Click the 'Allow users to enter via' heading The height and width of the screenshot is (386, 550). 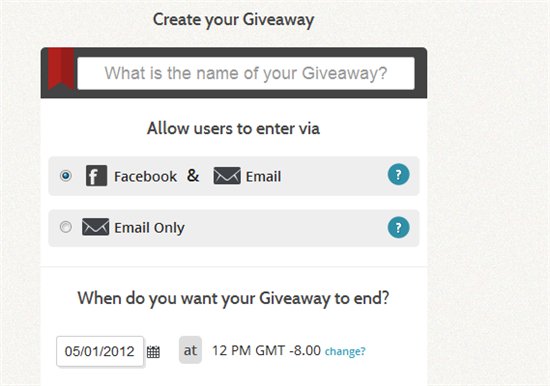coord(234,128)
